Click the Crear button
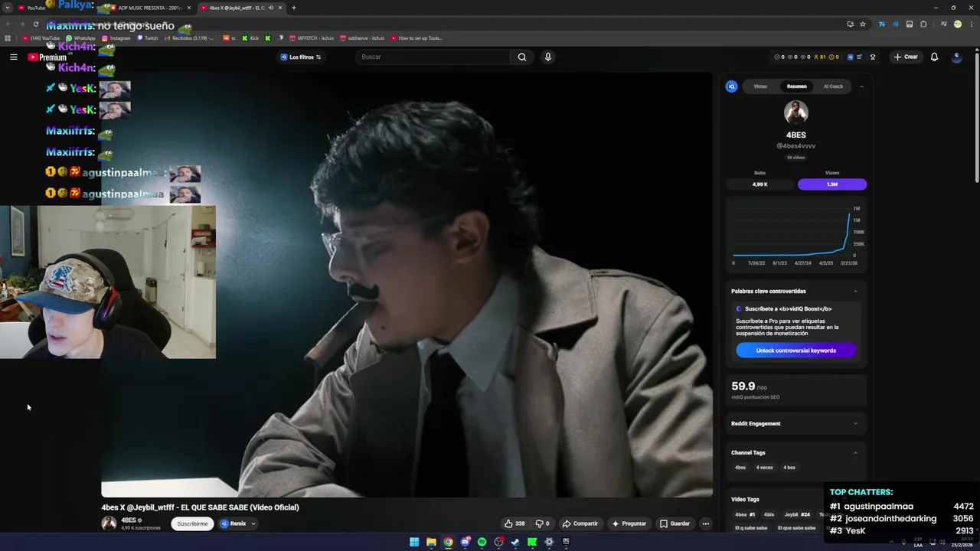The height and width of the screenshot is (551, 980). pyautogui.click(x=906, y=57)
